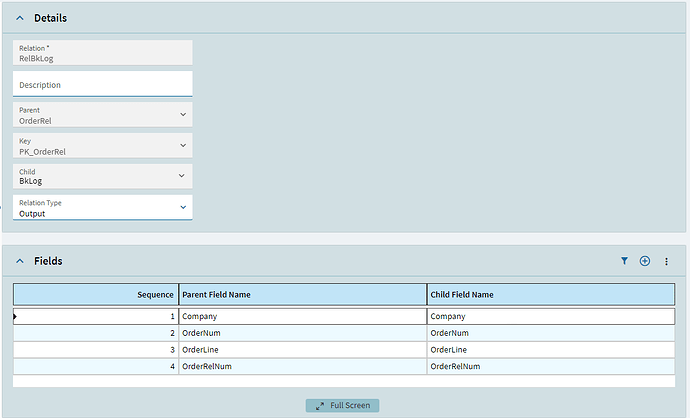Screen dimensions: 690x418
Task: Click Sequence cell with value 1
Action: coord(96,316)
